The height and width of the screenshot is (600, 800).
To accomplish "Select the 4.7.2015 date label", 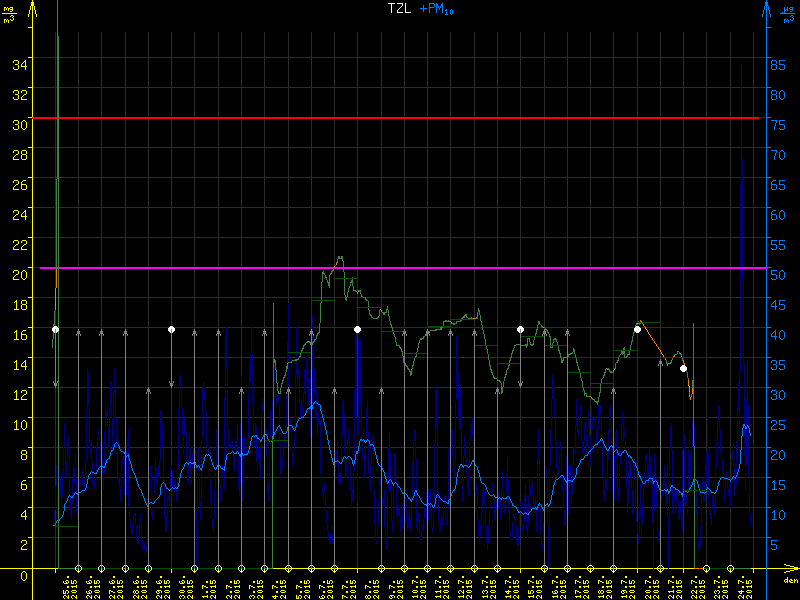I will (x=277, y=586).
